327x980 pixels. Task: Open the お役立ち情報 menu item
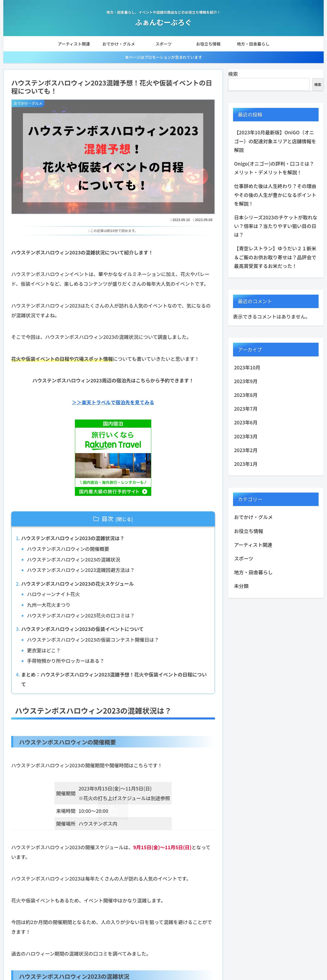click(208, 44)
